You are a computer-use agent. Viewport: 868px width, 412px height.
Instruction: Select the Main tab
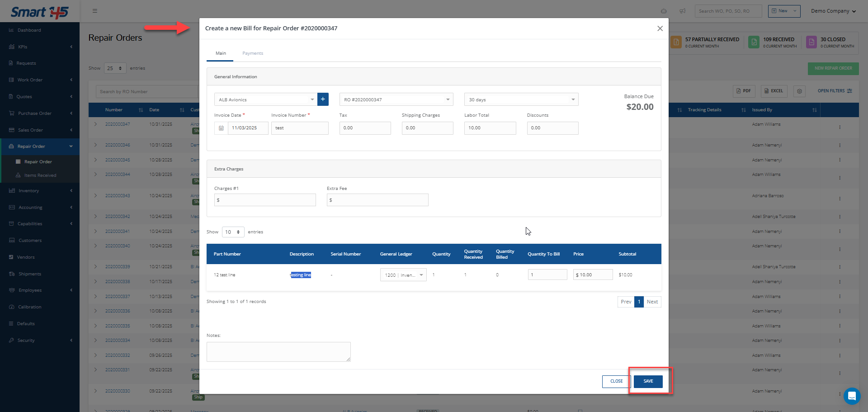221,53
